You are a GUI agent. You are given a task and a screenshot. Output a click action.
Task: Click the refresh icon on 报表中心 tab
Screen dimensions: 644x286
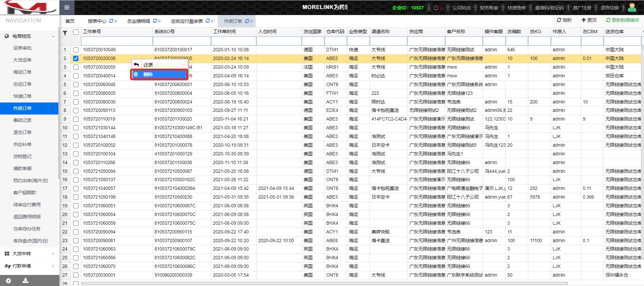[111, 21]
